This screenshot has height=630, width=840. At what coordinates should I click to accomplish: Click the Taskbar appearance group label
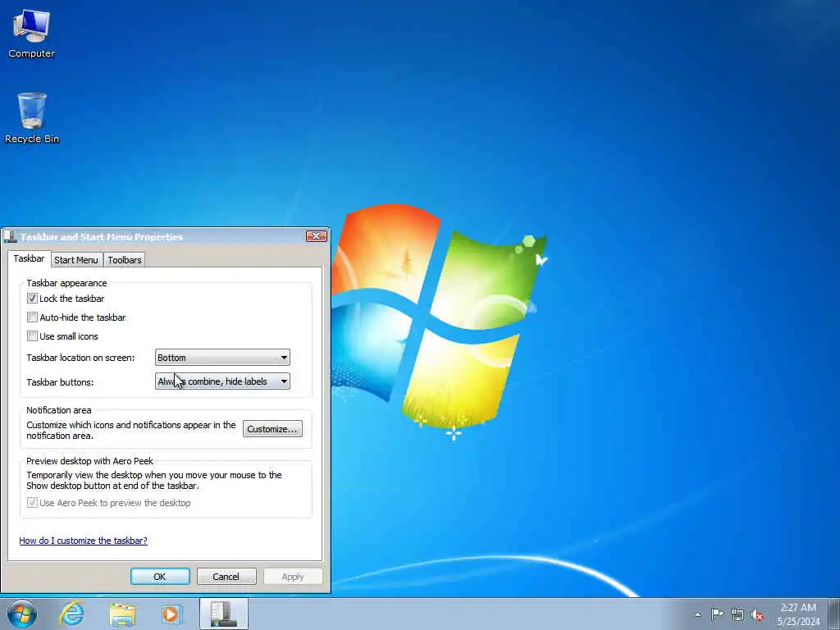[x=67, y=283]
